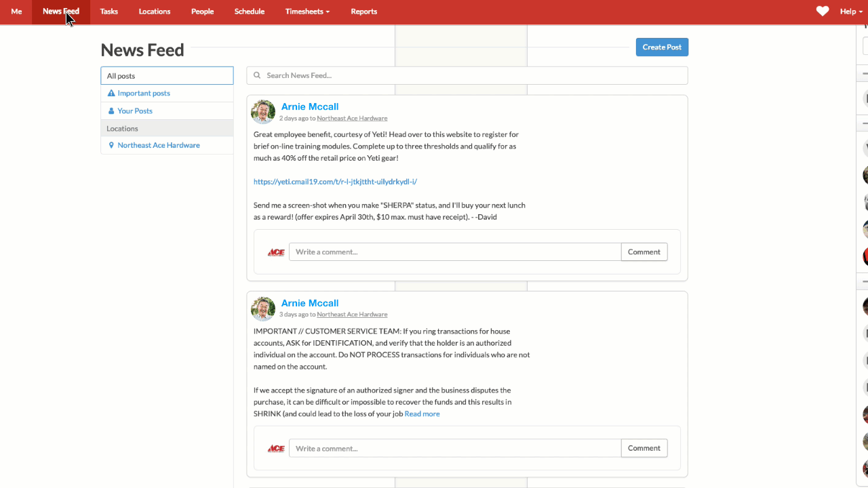Click Arnie Mccall's profile avatar
This screenshot has height=488, width=868.
coord(262,112)
